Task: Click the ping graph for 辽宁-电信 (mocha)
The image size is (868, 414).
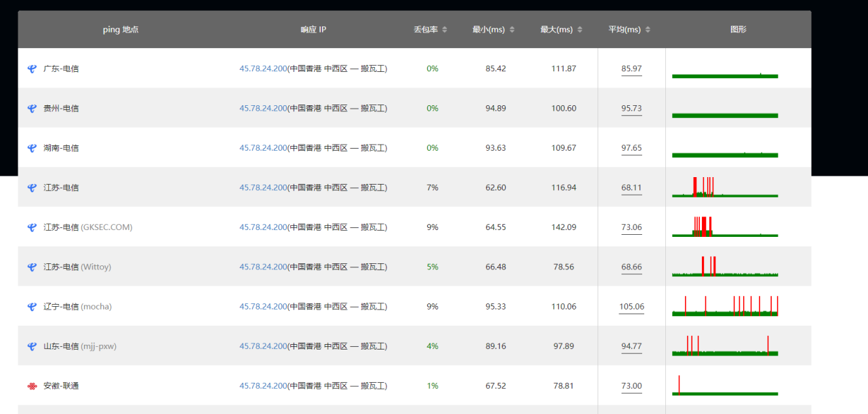Action: tap(725, 306)
